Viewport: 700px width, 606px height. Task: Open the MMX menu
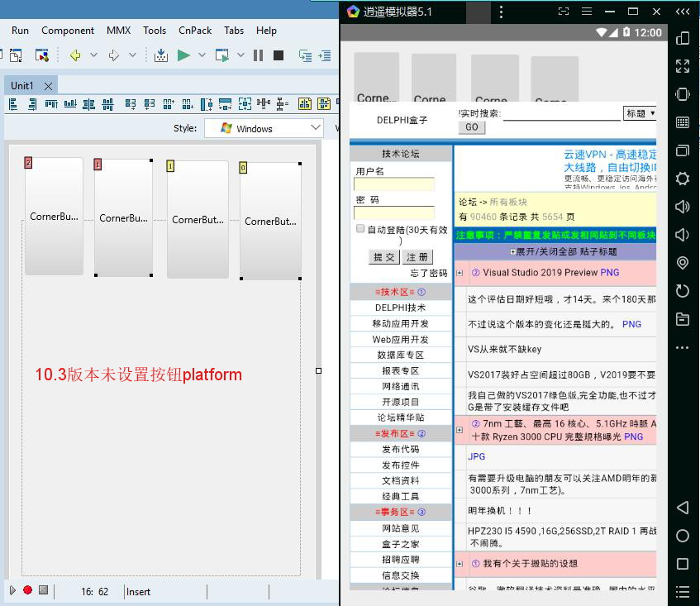coord(119,31)
